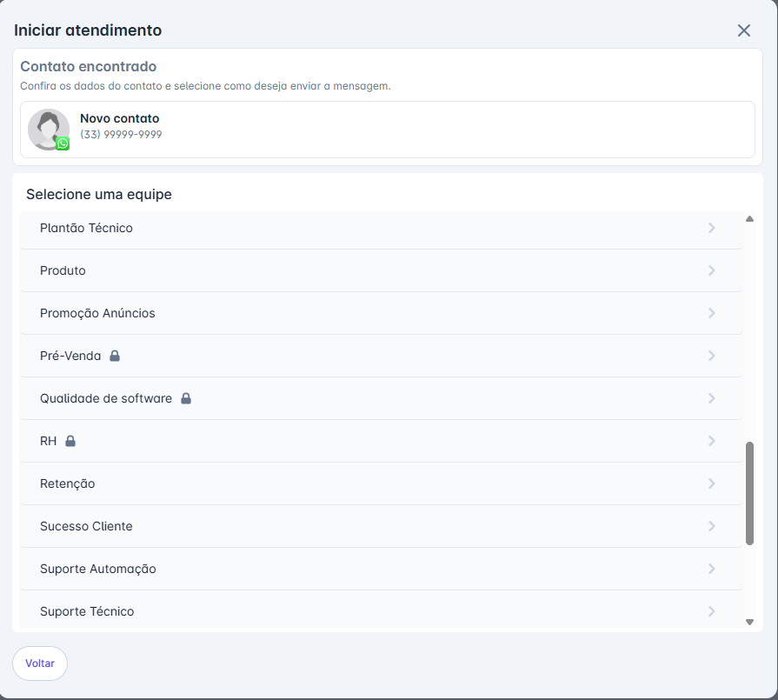Click the team list scrollbar thumb

(749, 493)
